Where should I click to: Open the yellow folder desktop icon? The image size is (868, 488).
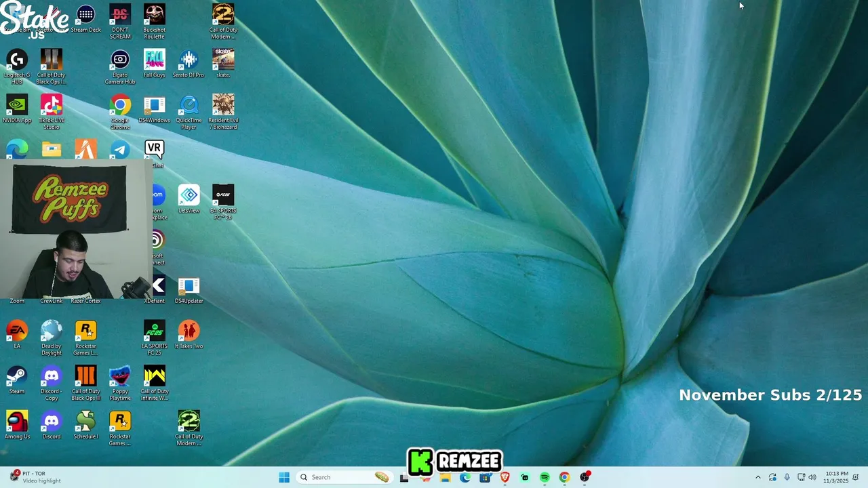[52, 149]
